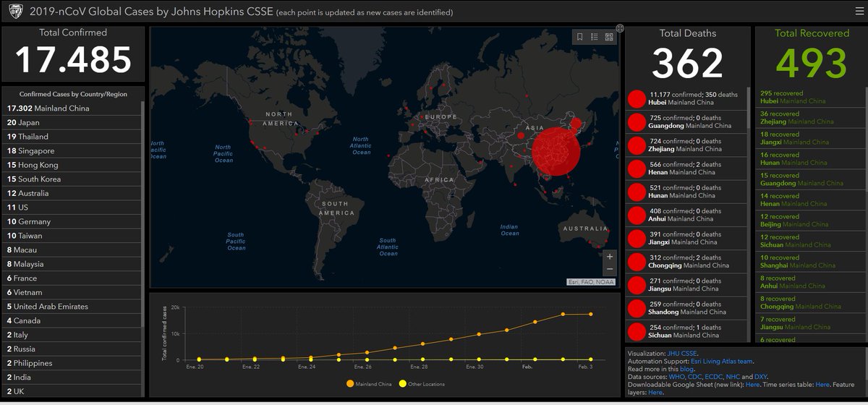The width and height of the screenshot is (868, 405).
Task: Select France in the country list
Action: tap(71, 278)
